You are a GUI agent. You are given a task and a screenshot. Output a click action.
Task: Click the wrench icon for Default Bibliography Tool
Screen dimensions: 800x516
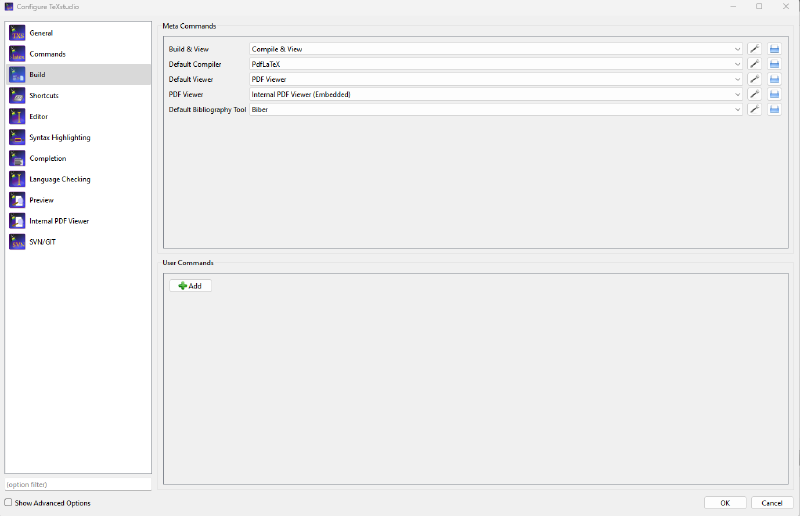(754, 109)
